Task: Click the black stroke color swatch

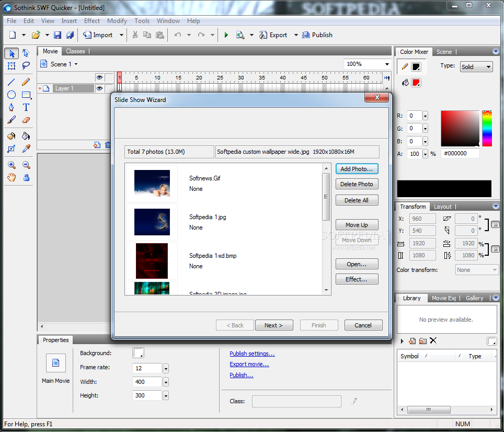Action: tap(416, 67)
